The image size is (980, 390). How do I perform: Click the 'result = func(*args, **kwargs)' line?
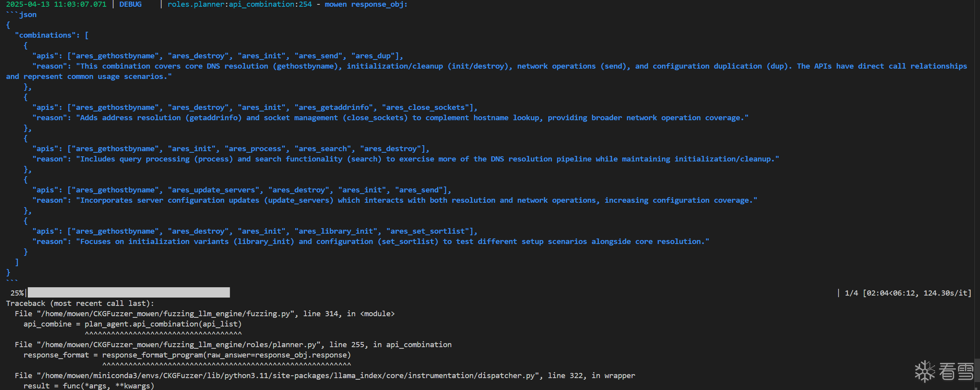click(x=89, y=386)
